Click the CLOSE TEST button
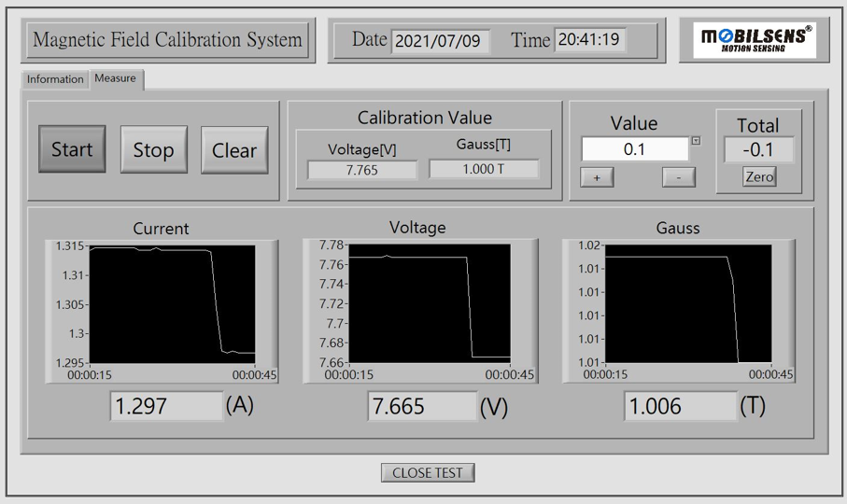The width and height of the screenshot is (847, 504). coord(428,472)
